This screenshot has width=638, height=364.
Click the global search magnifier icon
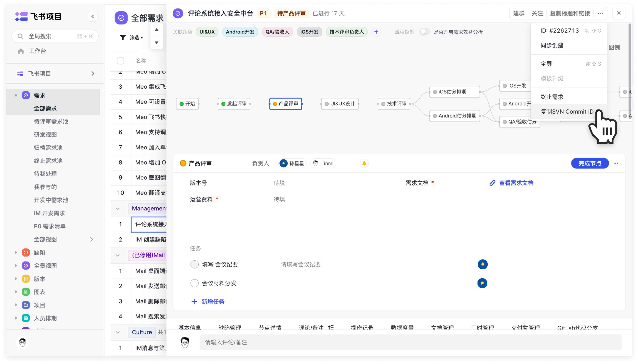[x=20, y=36]
